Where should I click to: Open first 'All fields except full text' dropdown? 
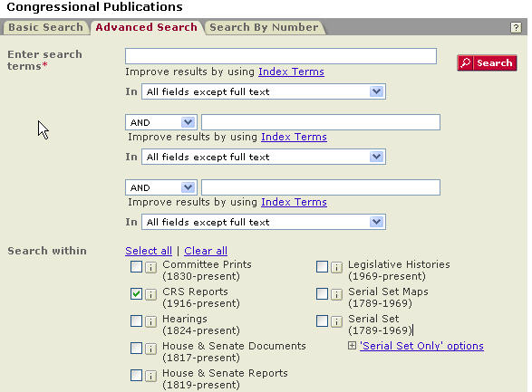[264, 91]
